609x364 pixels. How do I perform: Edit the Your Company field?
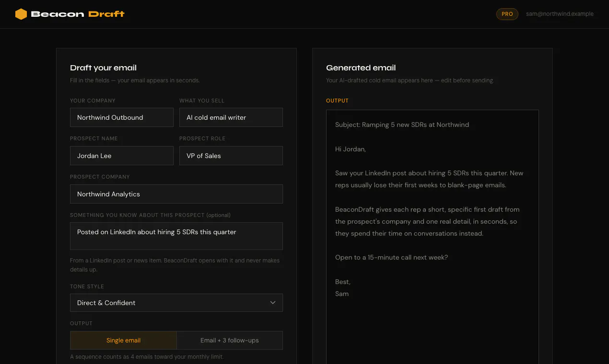(122, 117)
